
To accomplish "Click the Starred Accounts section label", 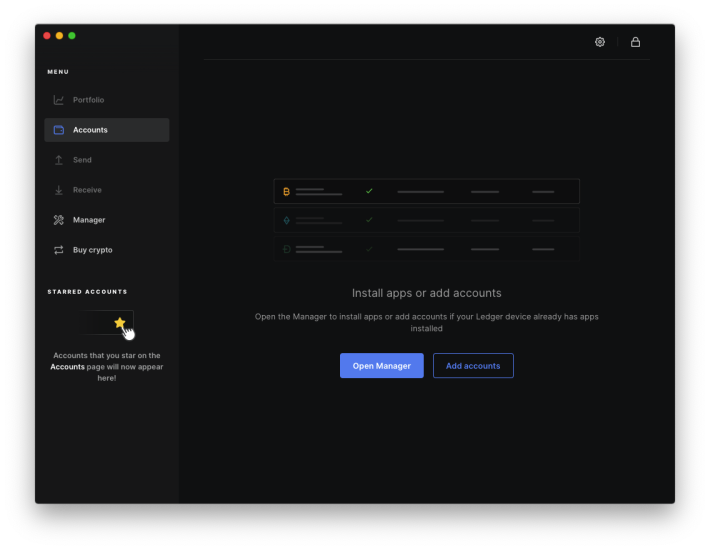I will pyautogui.click(x=87, y=292).
